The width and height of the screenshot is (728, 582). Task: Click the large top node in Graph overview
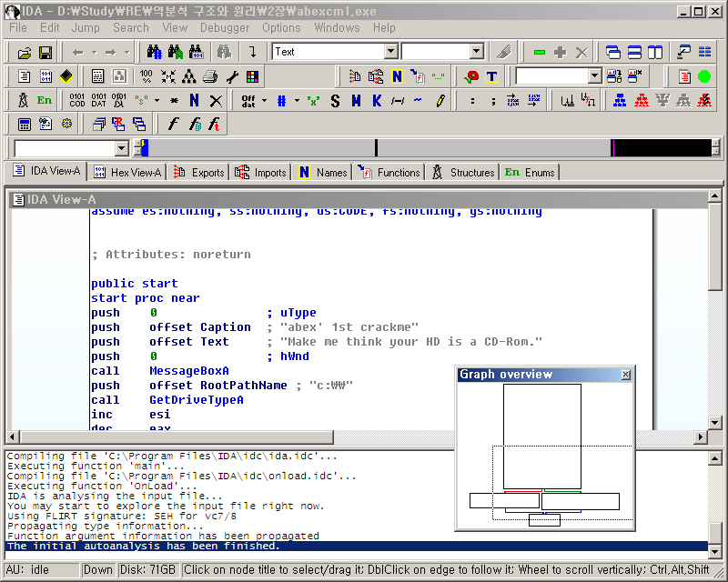(541, 436)
